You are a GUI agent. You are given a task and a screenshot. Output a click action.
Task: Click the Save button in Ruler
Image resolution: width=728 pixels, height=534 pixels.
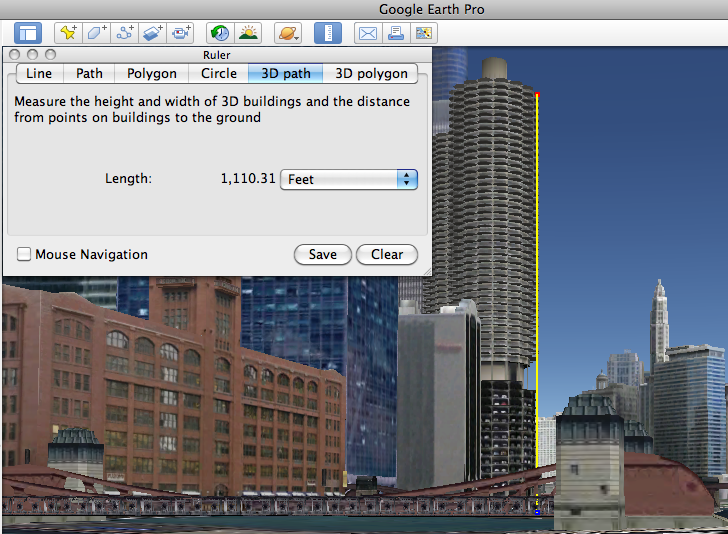click(x=323, y=254)
